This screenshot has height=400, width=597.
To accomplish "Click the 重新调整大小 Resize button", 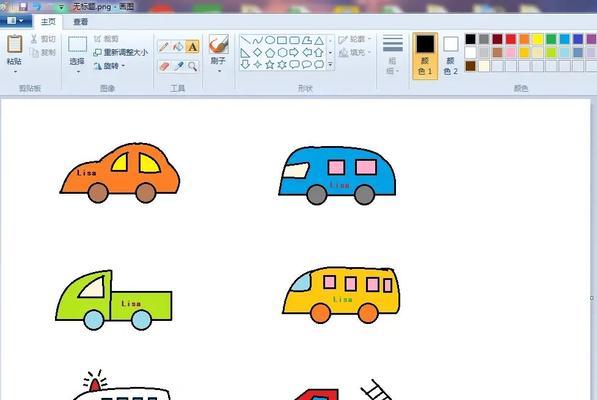I will coord(121,52).
